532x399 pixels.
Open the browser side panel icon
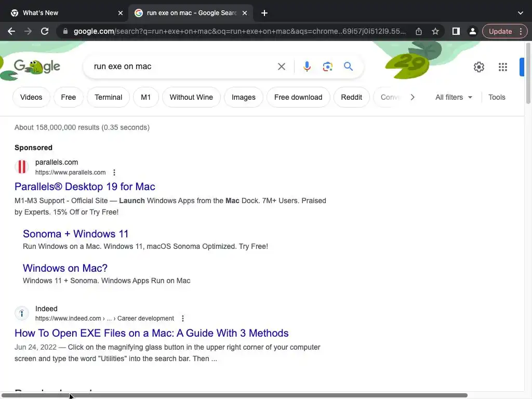[x=456, y=31]
